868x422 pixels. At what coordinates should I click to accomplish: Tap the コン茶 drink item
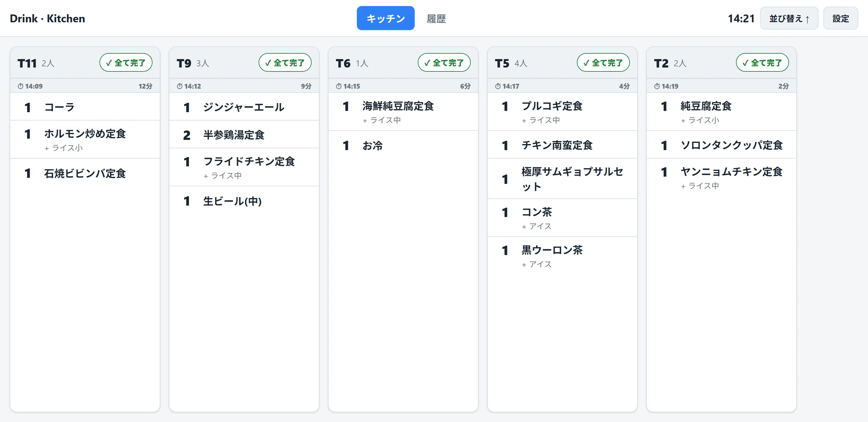[x=562, y=218]
